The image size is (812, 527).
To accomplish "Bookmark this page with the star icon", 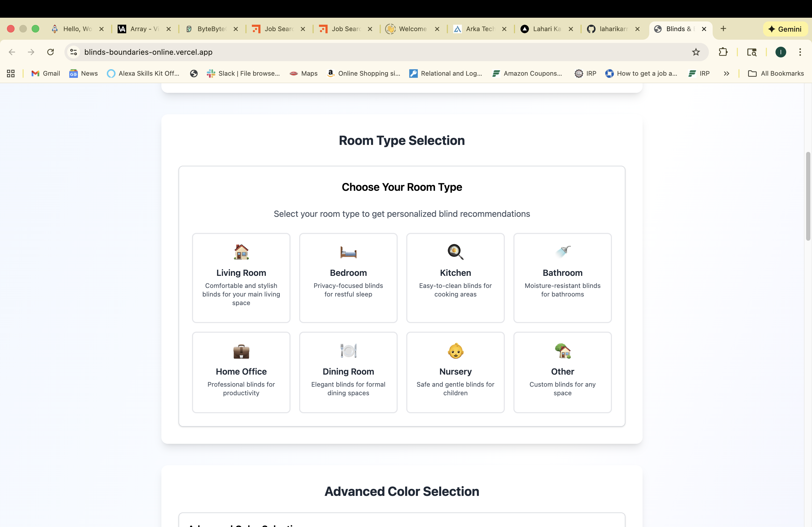I will (x=696, y=52).
